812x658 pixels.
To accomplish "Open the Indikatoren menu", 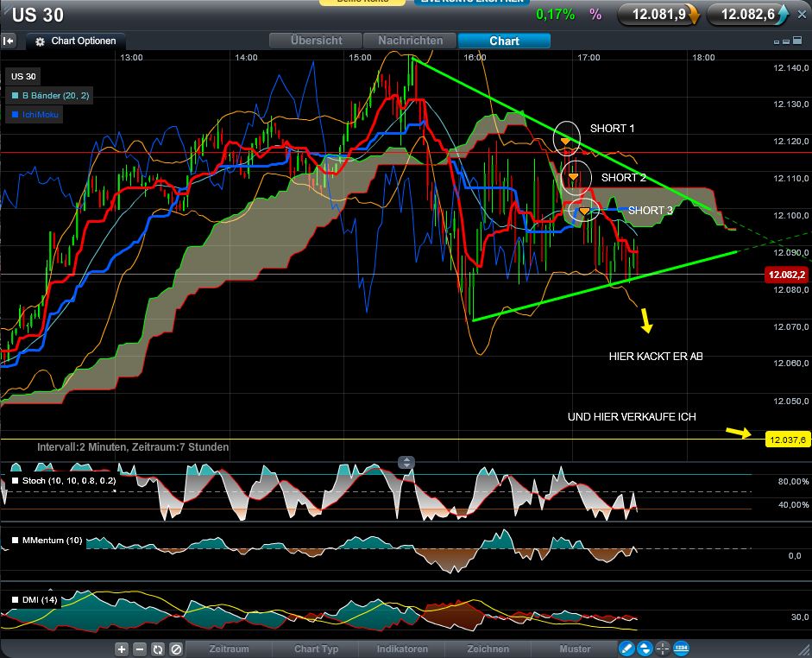I will (402, 649).
